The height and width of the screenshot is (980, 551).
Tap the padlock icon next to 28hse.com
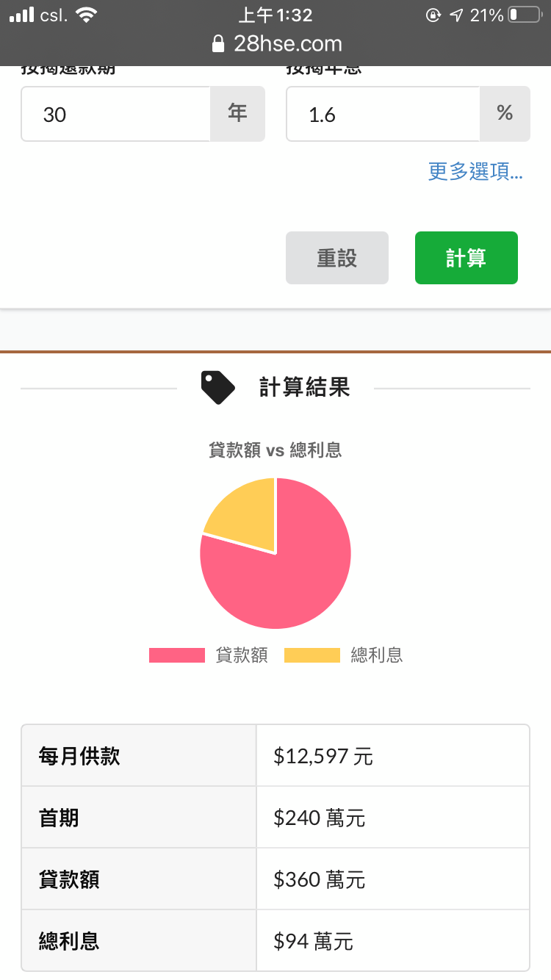[217, 44]
